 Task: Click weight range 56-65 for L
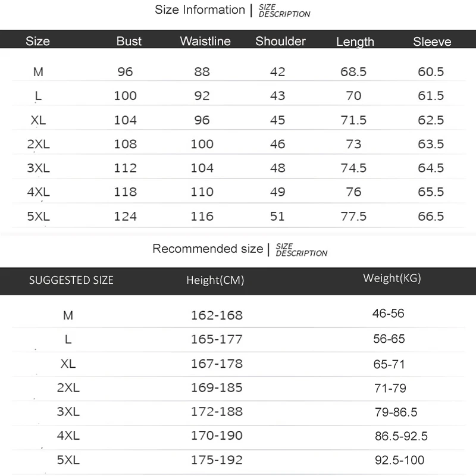pyautogui.click(x=389, y=339)
